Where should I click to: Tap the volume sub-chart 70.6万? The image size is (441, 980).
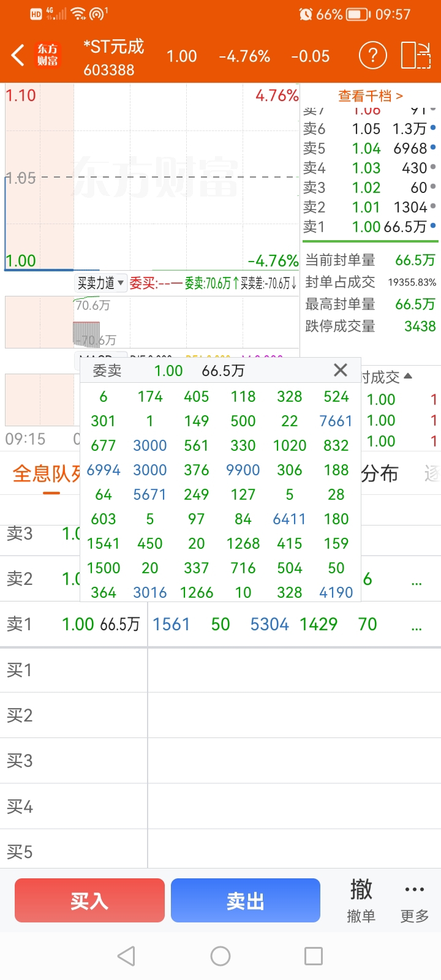tap(152, 322)
